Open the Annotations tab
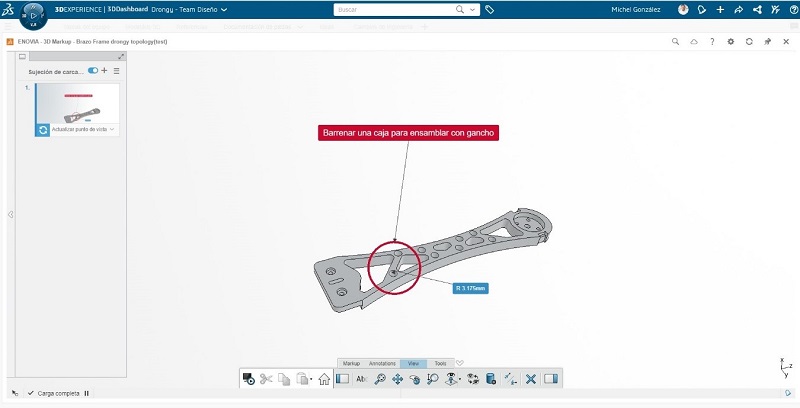Image resolution: width=800 pixels, height=408 pixels. tap(383, 363)
